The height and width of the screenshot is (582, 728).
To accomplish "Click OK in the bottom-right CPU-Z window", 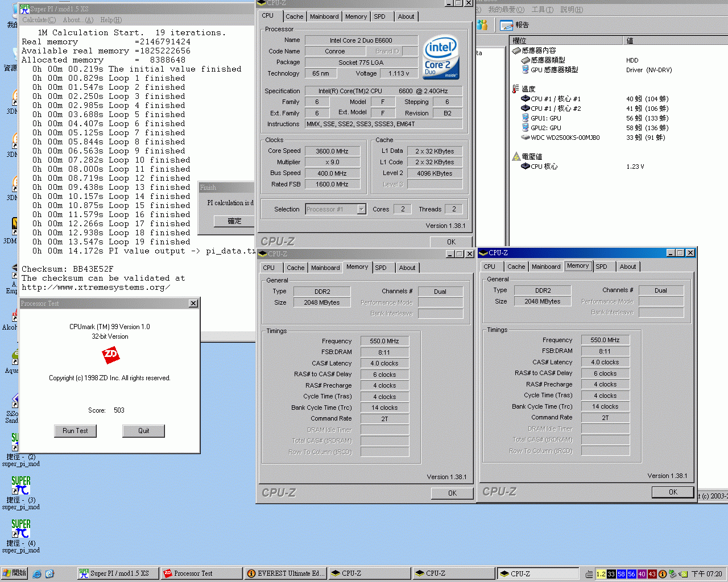I will [673, 492].
